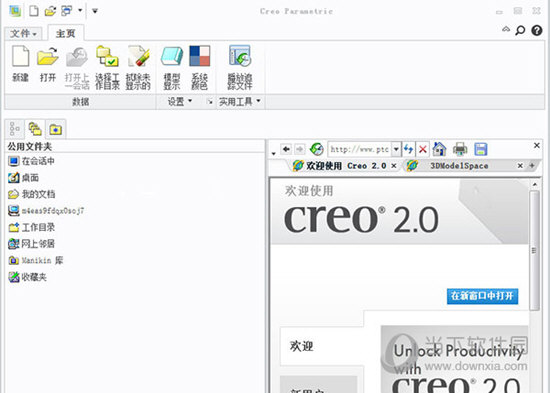Open the small dropdown arrow left of Back button
The width and height of the screenshot is (550, 393).
click(x=274, y=154)
